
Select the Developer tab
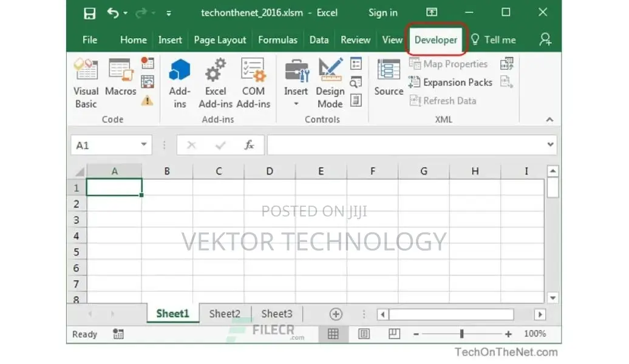click(x=436, y=39)
